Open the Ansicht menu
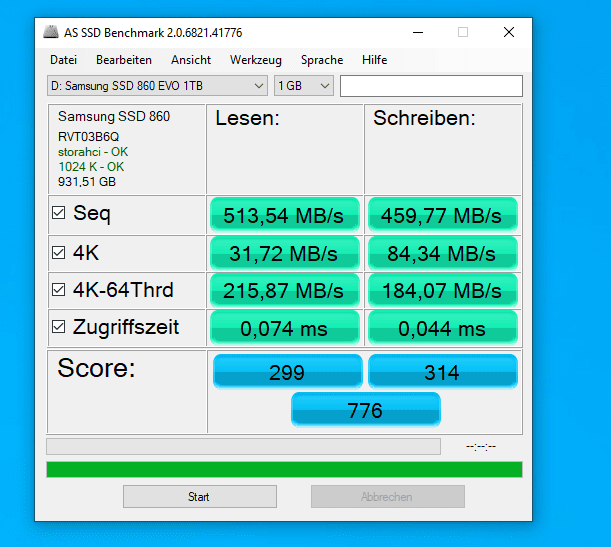Screen dimensions: 611x547 pos(191,60)
